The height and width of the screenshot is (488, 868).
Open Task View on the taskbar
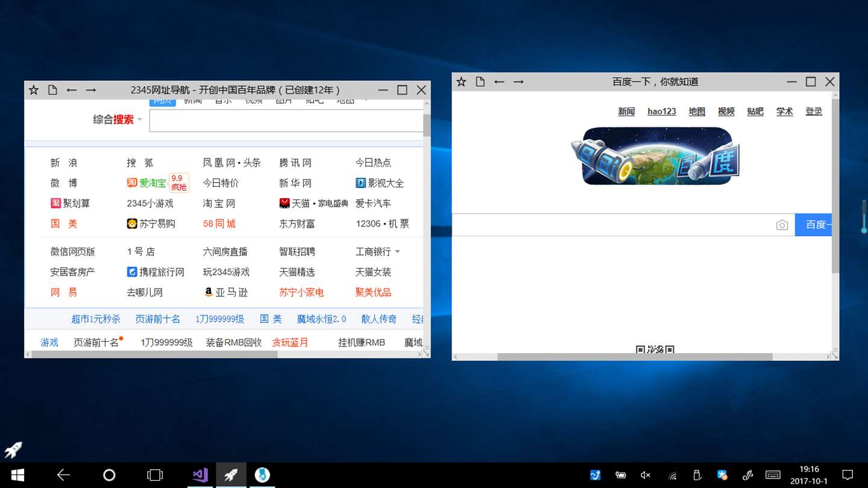point(155,475)
